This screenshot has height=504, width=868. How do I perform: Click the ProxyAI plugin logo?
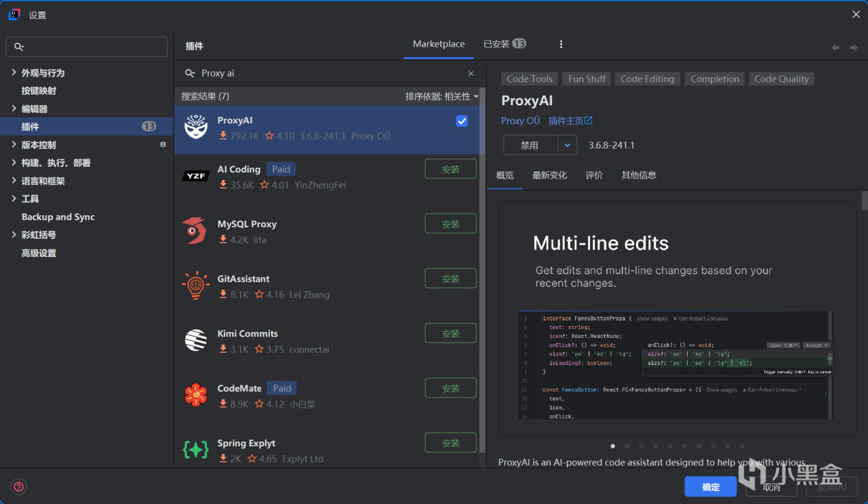coord(196,128)
